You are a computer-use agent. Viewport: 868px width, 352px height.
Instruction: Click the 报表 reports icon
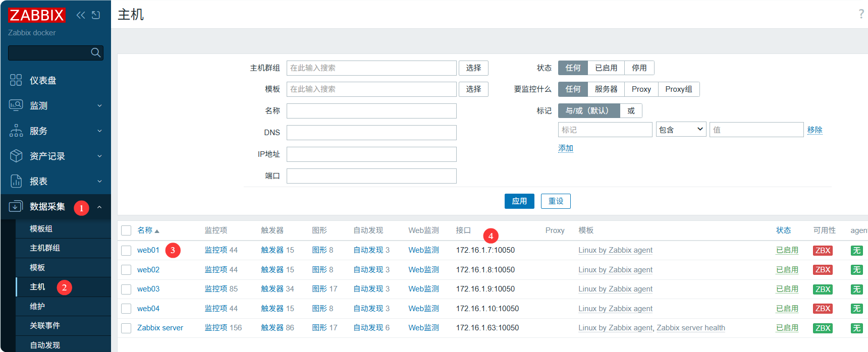coord(16,181)
